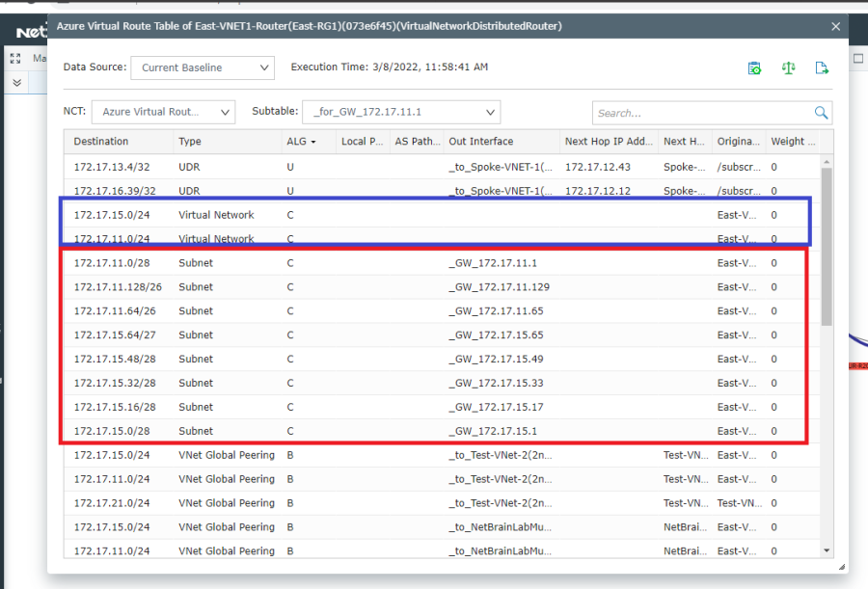Select the 172.17.15.0/24 Virtual Network route
Screen dimensions: 868x589
coord(289,214)
